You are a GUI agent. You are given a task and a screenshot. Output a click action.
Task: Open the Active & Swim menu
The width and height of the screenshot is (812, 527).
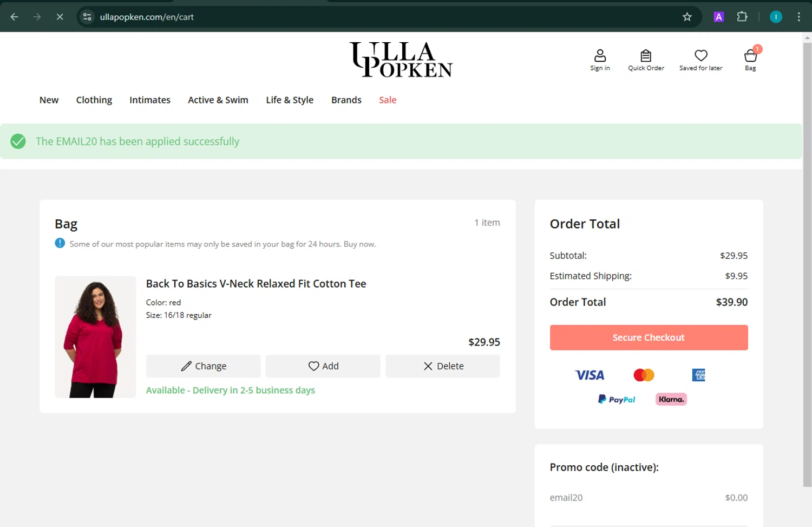[x=218, y=100]
